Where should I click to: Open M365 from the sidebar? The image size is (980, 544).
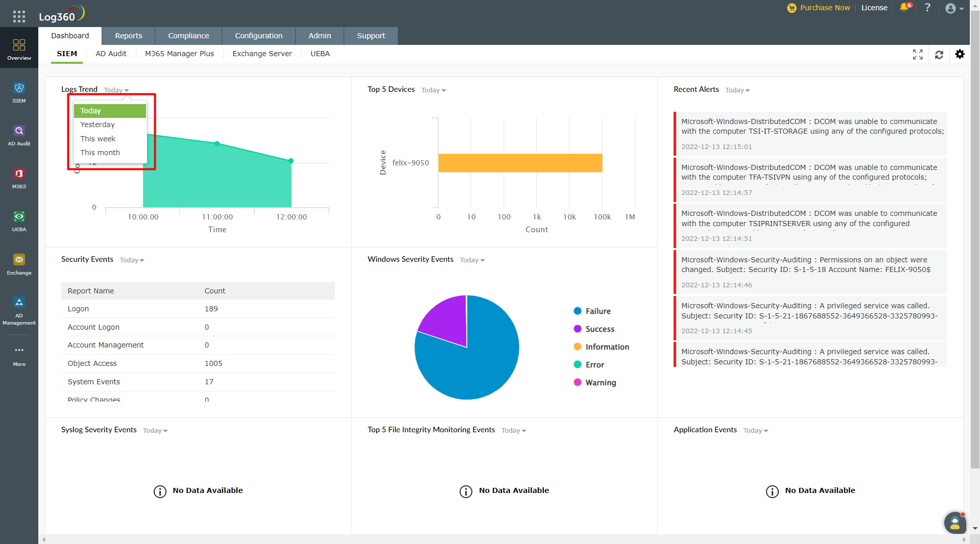coord(19,178)
